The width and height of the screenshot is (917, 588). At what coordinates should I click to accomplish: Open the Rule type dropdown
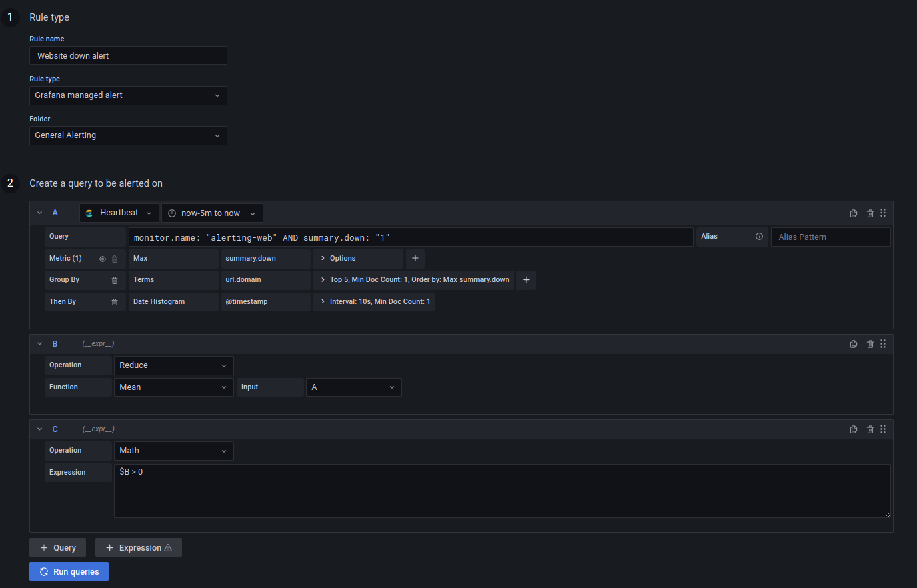tap(128, 95)
